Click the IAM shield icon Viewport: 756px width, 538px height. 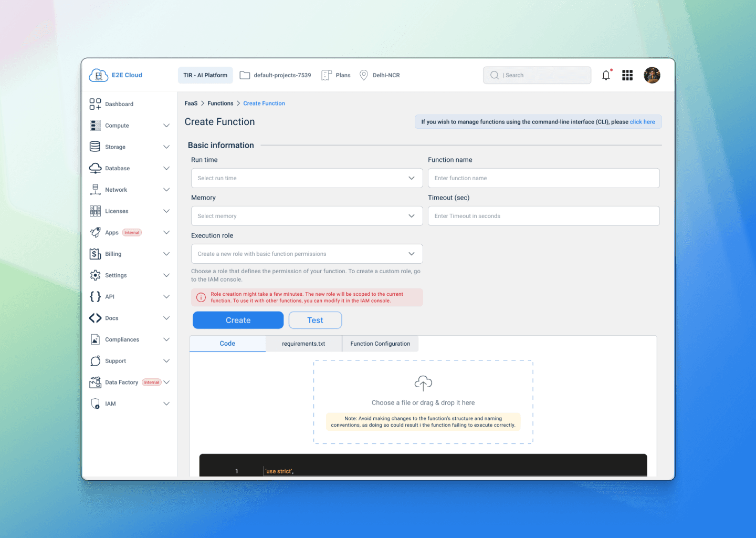click(x=95, y=403)
